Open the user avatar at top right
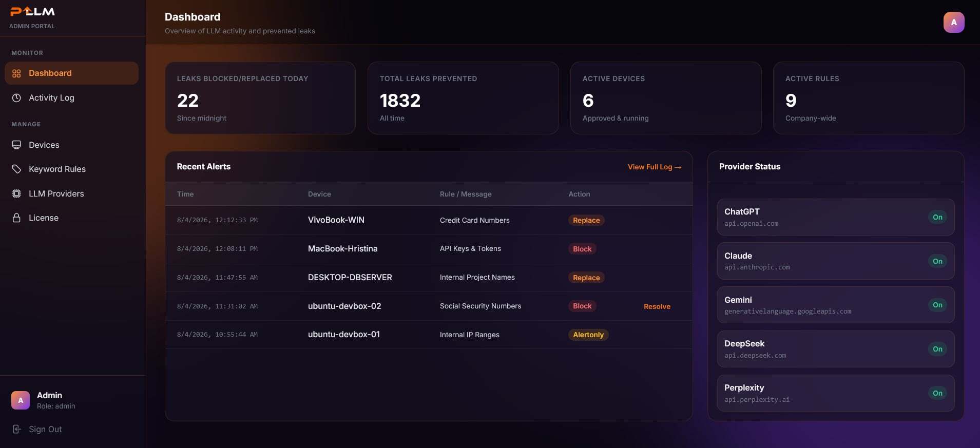 954,22
